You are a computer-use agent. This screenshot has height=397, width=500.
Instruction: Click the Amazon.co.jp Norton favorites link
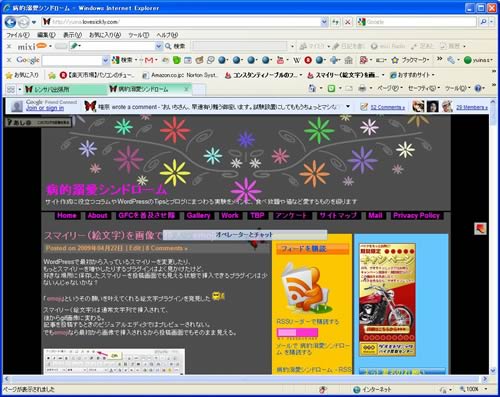pyautogui.click(x=180, y=75)
